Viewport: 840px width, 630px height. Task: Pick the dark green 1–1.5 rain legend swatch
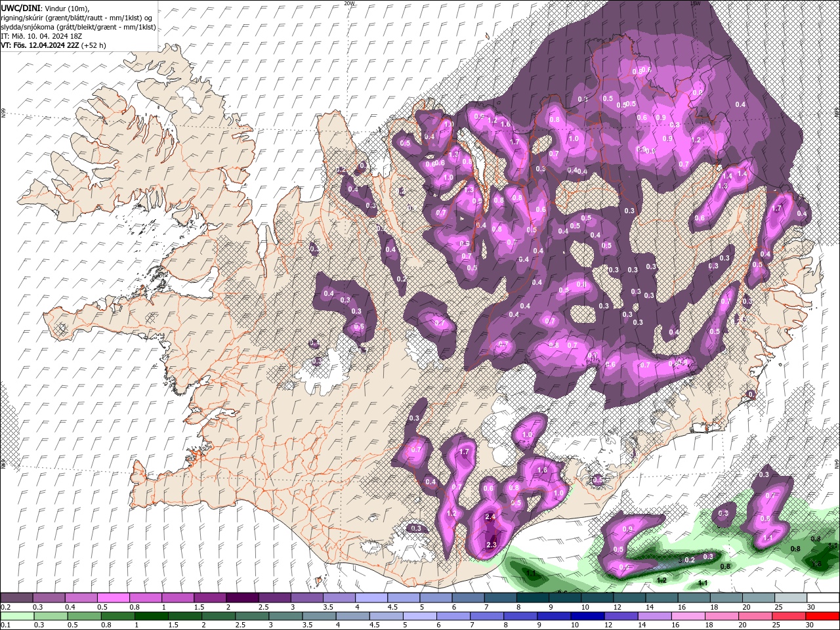click(x=150, y=616)
